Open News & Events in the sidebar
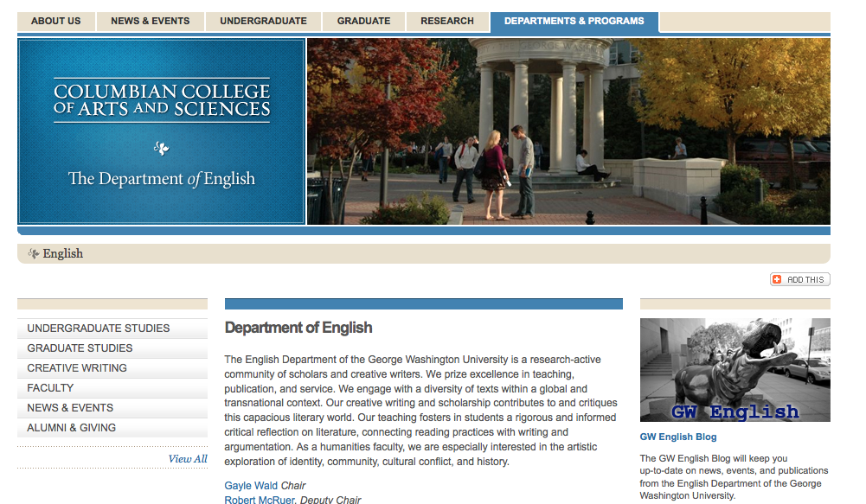Screen dimensions: 866x504 click(112, 408)
